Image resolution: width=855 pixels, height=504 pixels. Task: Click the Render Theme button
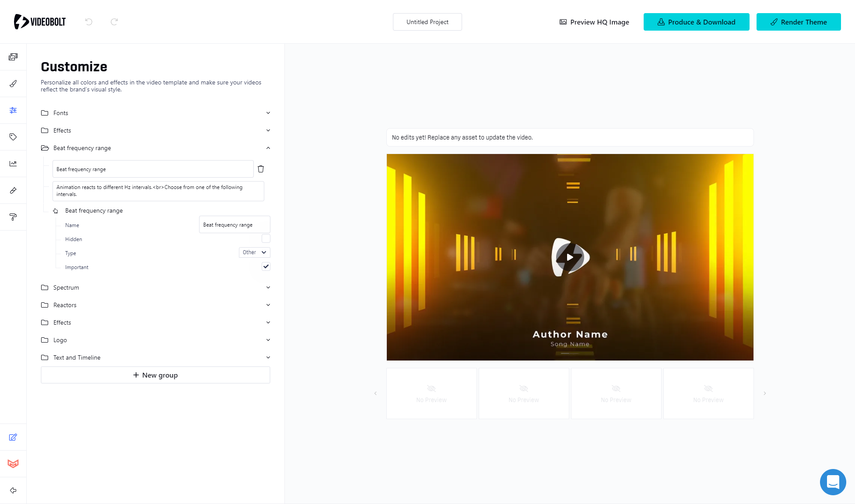(x=799, y=22)
